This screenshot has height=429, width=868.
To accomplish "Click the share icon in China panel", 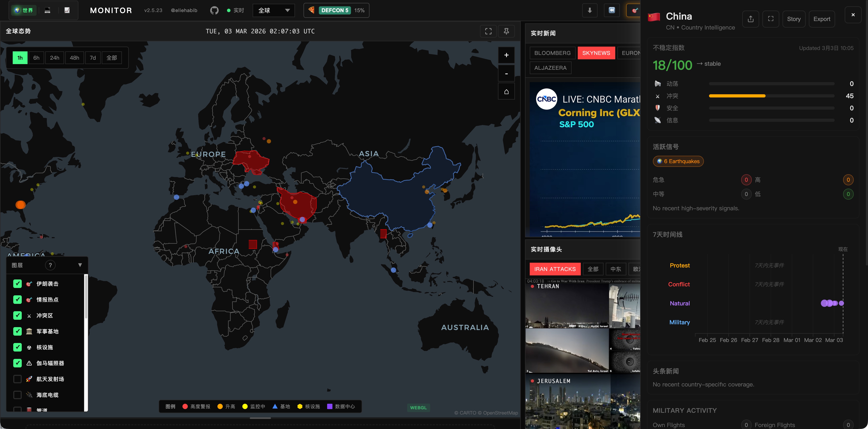I will 750,19.
